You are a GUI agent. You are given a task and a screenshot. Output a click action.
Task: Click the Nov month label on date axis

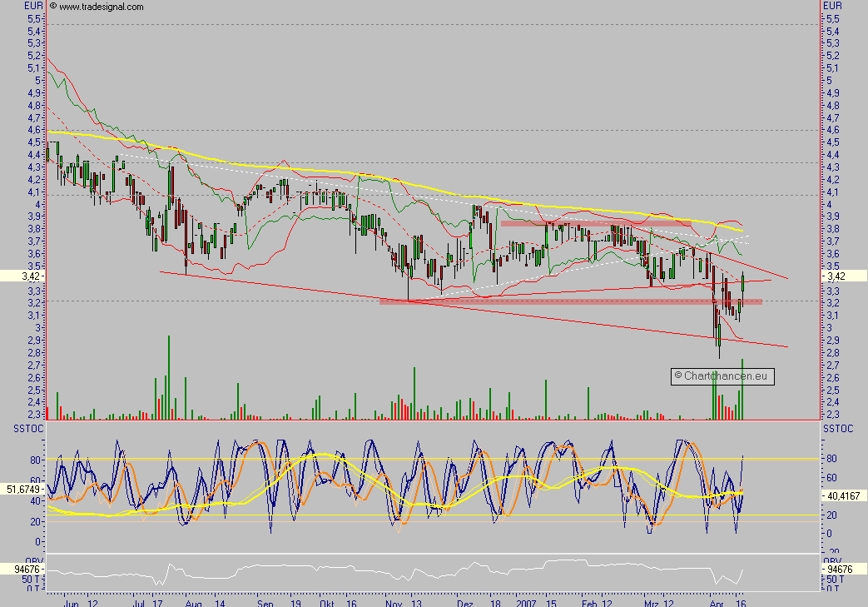pyautogui.click(x=394, y=603)
